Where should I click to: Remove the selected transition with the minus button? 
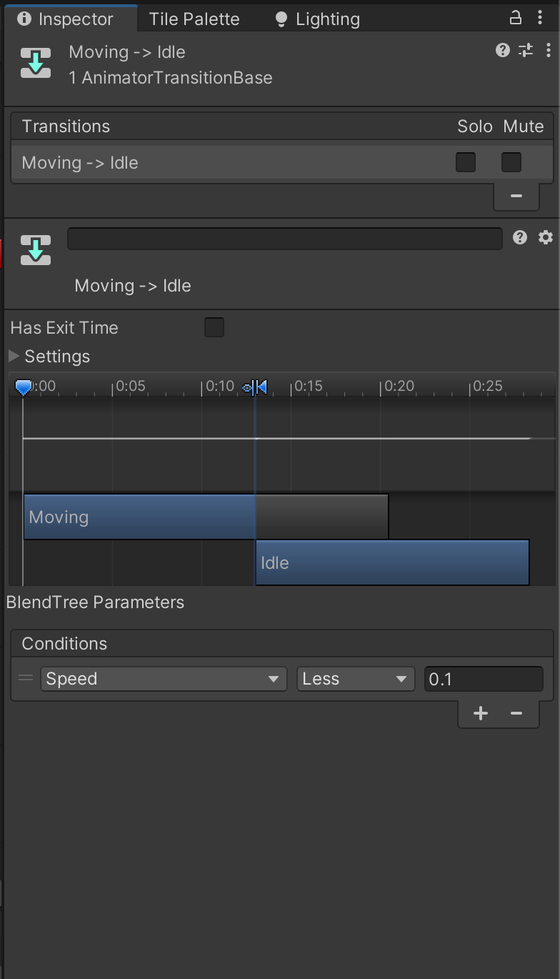coord(516,195)
